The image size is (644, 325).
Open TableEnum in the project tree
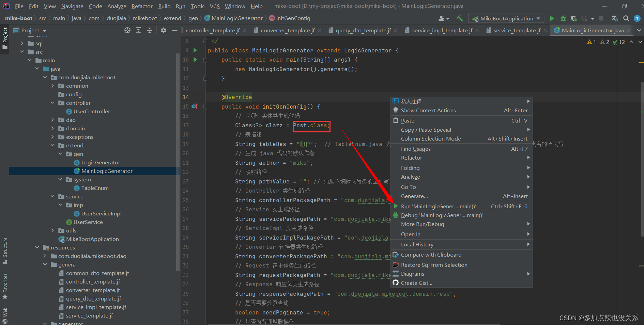tap(95, 188)
